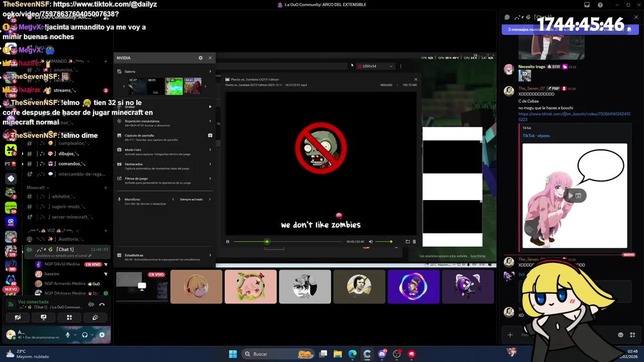The height and width of the screenshot is (362, 644).
Task: Open the Destacados entry
Action: (165, 166)
